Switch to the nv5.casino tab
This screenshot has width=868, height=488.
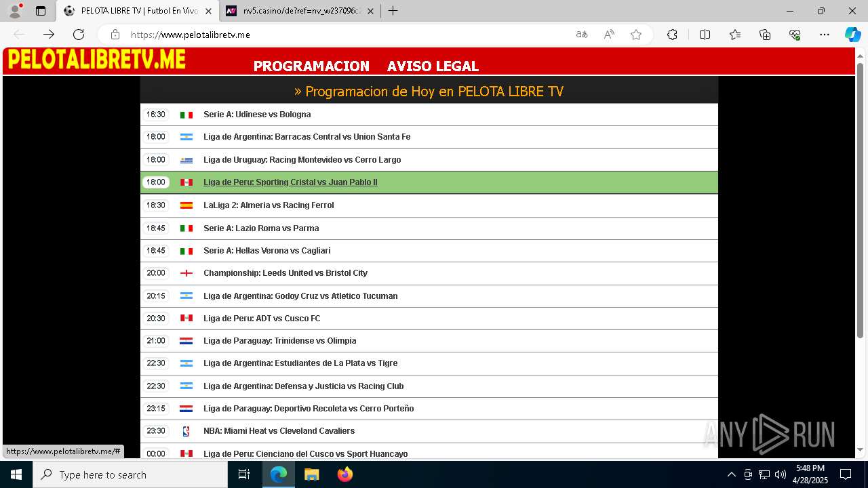coord(301,11)
